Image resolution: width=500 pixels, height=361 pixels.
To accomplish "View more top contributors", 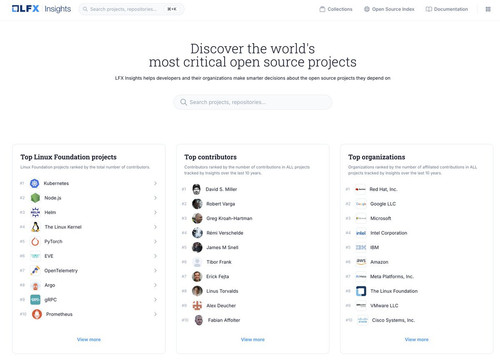I will click(x=253, y=339).
